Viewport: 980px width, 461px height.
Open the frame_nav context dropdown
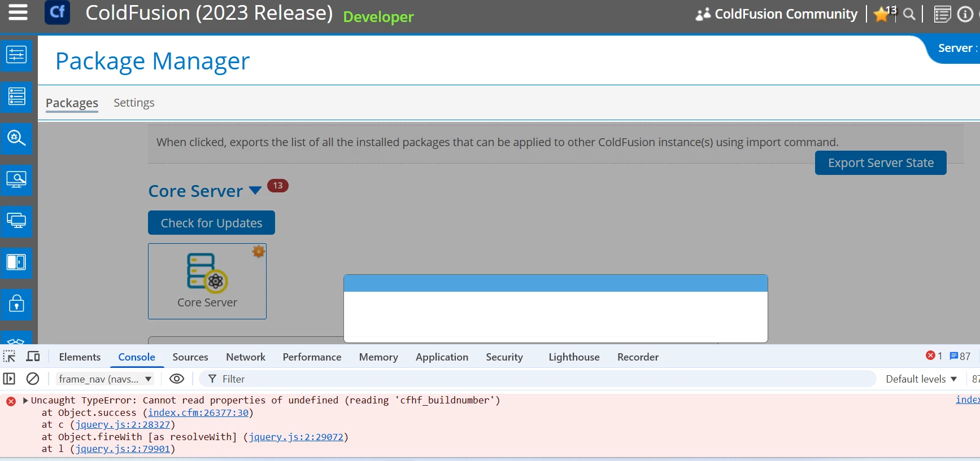105,379
